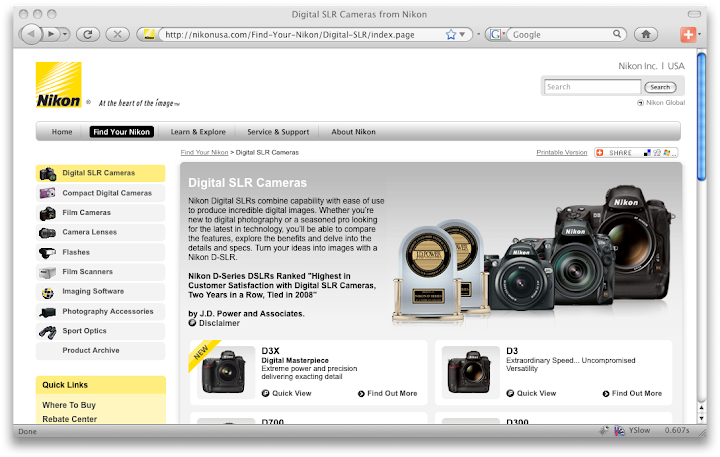
Task: Open the Learn & Explore tab
Action: pyautogui.click(x=198, y=132)
